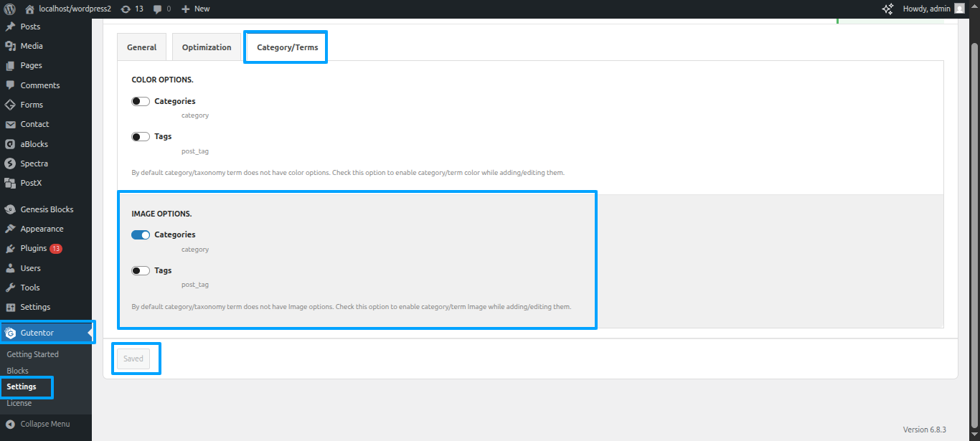
Task: Open aBlocks from the sidebar
Action: (34, 144)
